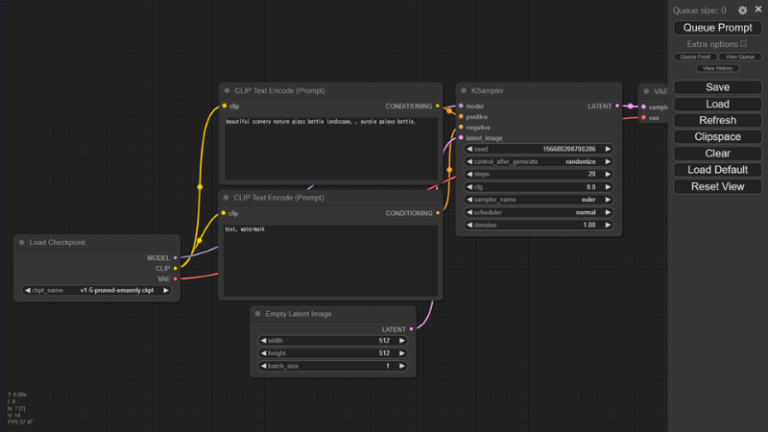Click the width value slider

(333, 341)
